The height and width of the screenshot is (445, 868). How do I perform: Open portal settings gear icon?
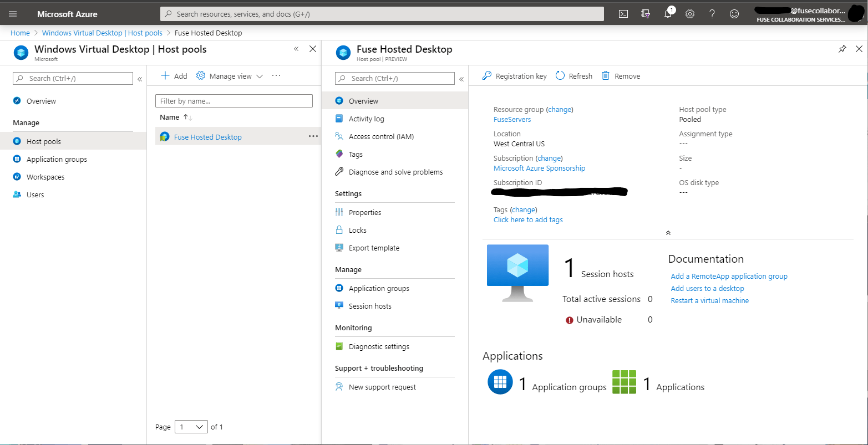(x=690, y=14)
